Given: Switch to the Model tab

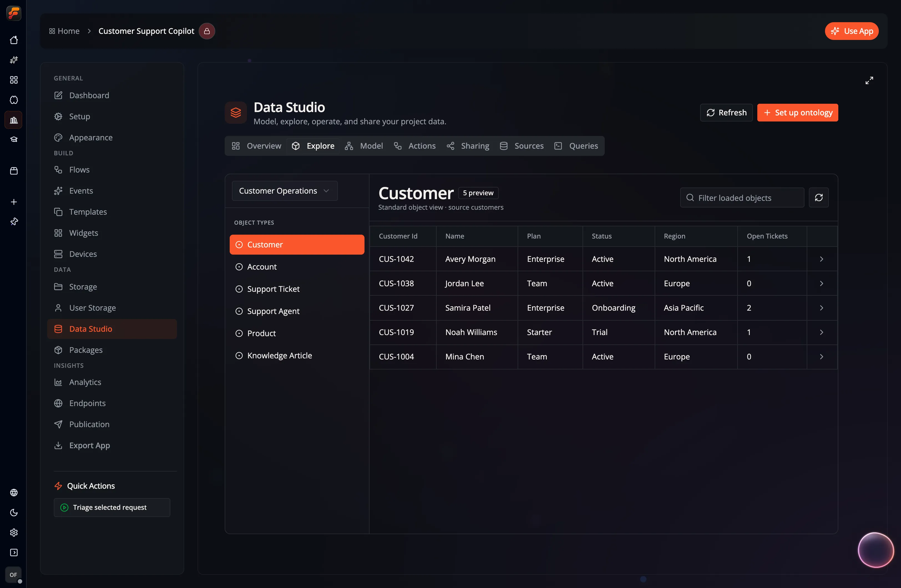Looking at the screenshot, I should (x=364, y=146).
